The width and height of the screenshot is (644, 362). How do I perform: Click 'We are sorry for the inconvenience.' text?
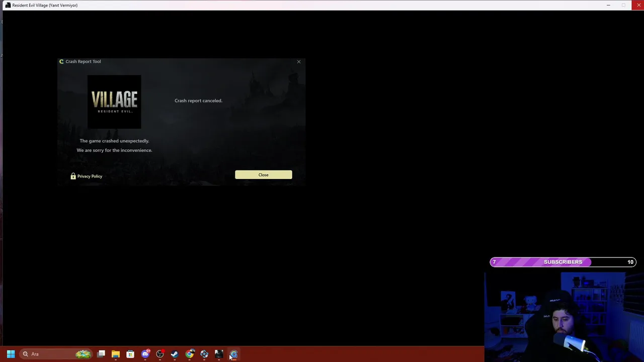coord(114,150)
